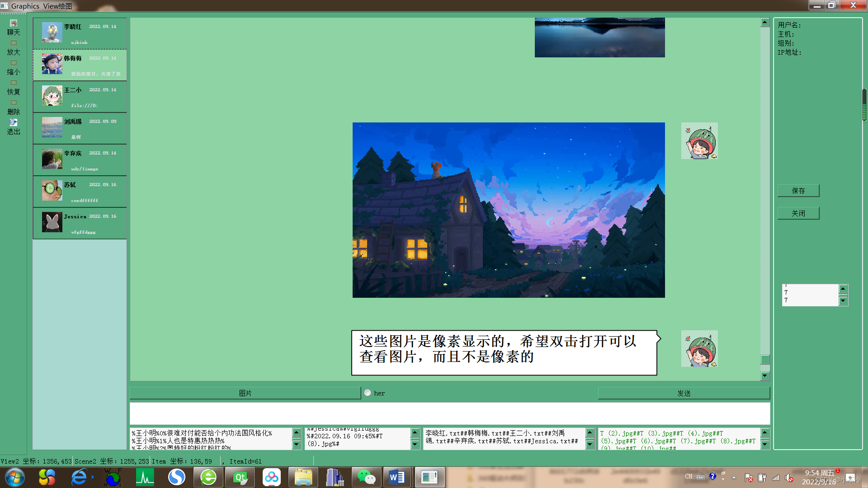Click down arrow of the jpg list box
The image size is (868, 488).
pos(765,445)
